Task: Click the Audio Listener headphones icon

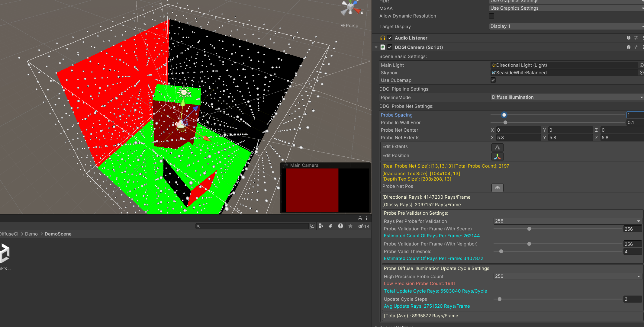Action: point(383,38)
